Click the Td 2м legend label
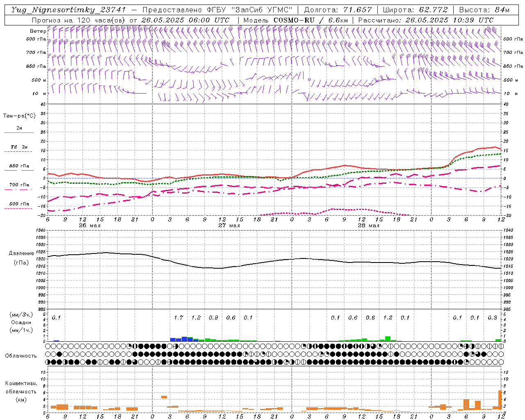The image size is (525, 420). tap(19, 147)
